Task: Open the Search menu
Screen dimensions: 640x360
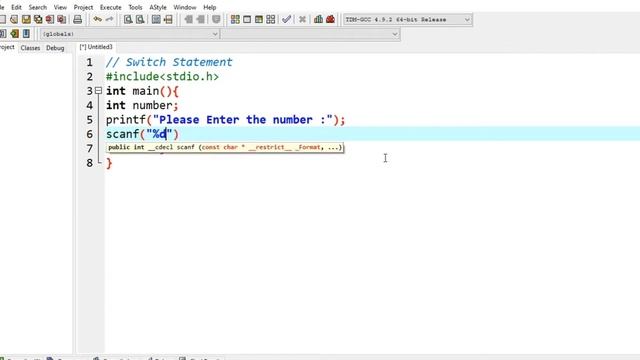Action: [38, 7]
